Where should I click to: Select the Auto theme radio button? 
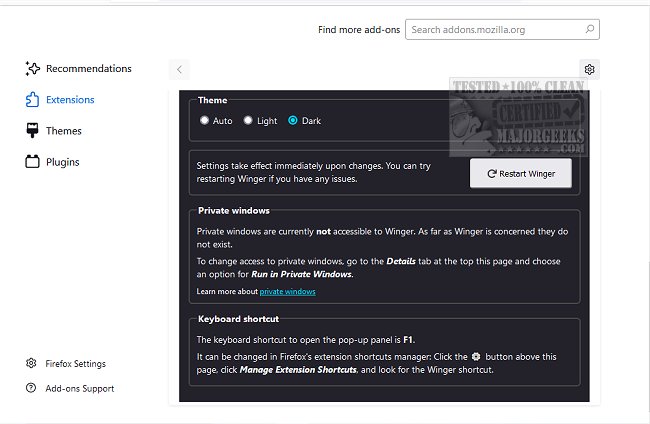205,121
